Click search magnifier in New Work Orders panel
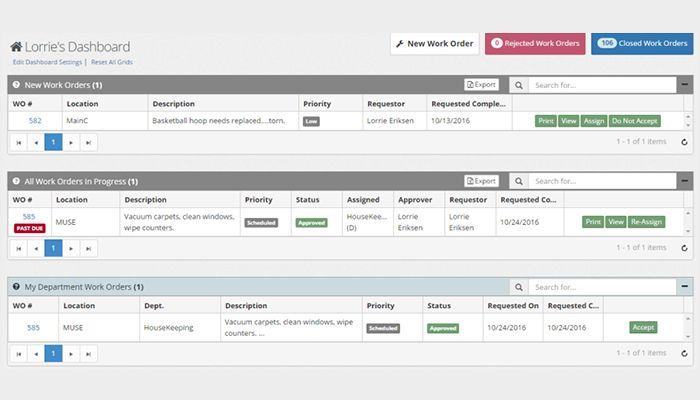700x400 pixels. (518, 85)
